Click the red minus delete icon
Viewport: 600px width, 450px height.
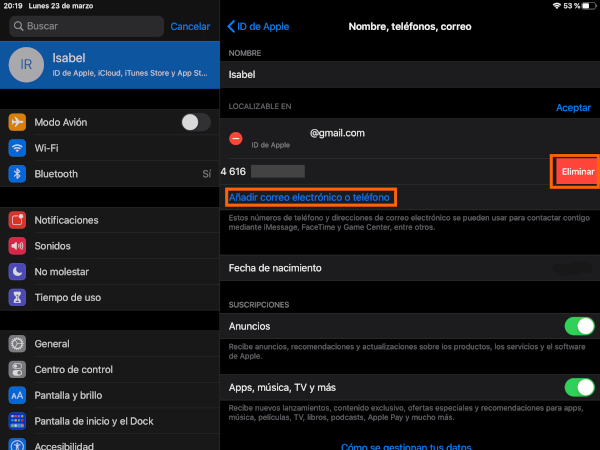[236, 139]
